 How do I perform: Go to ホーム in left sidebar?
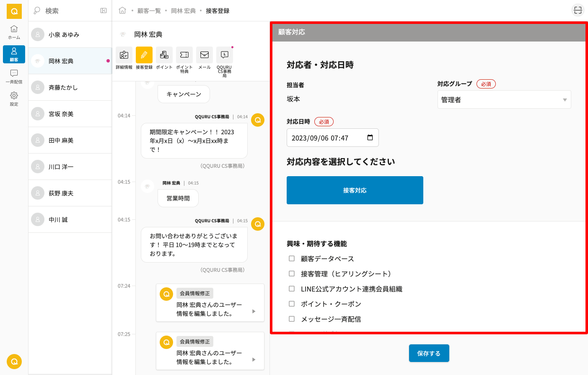click(x=14, y=32)
